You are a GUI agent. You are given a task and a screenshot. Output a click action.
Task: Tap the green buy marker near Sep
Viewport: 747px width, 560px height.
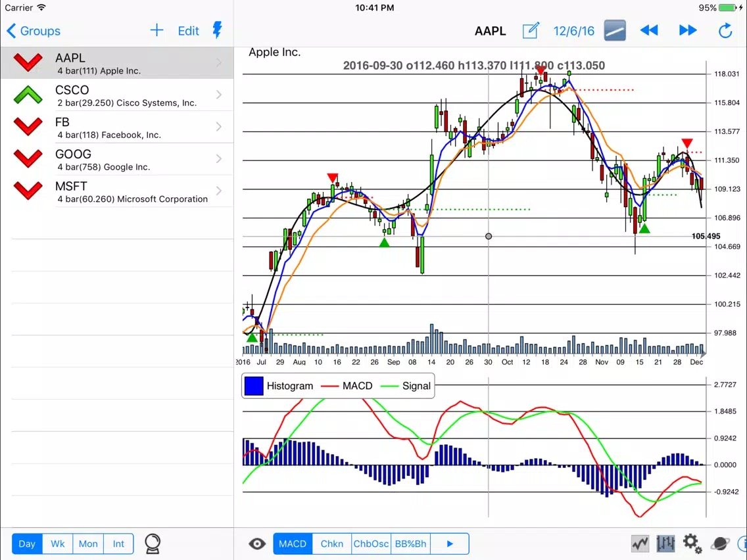click(x=385, y=243)
